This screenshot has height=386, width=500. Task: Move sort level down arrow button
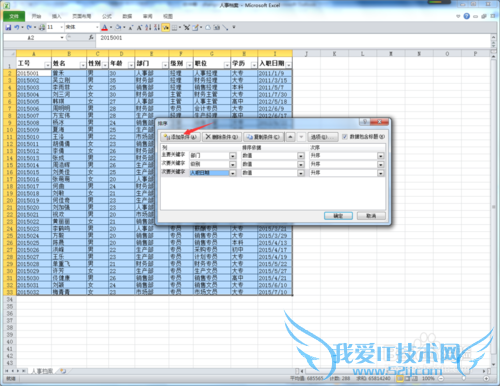(x=301, y=137)
